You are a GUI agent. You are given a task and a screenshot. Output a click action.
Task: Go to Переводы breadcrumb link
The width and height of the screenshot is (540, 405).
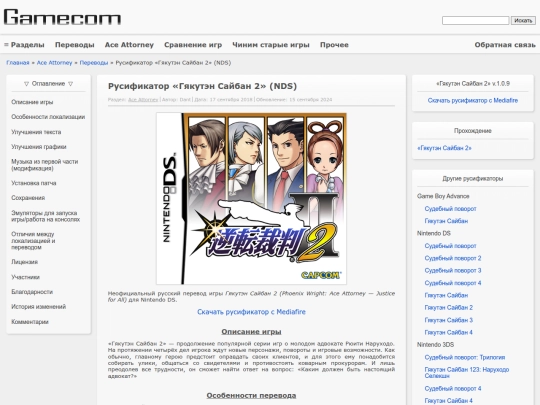tap(94, 63)
